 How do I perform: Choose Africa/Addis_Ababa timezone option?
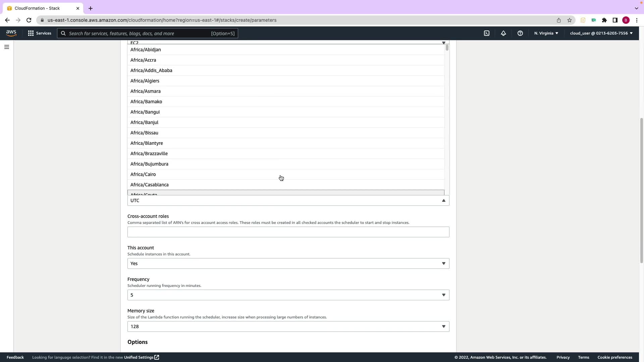(151, 70)
